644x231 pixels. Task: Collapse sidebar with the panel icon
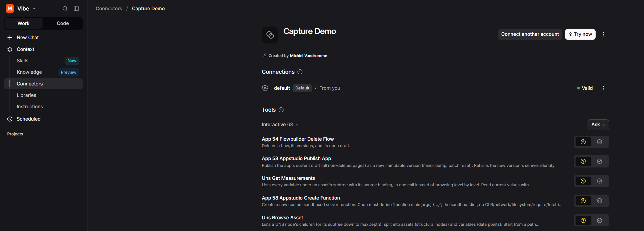click(76, 9)
